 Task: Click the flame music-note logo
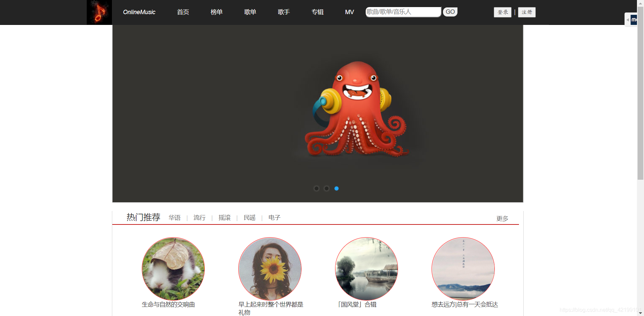[x=99, y=12]
